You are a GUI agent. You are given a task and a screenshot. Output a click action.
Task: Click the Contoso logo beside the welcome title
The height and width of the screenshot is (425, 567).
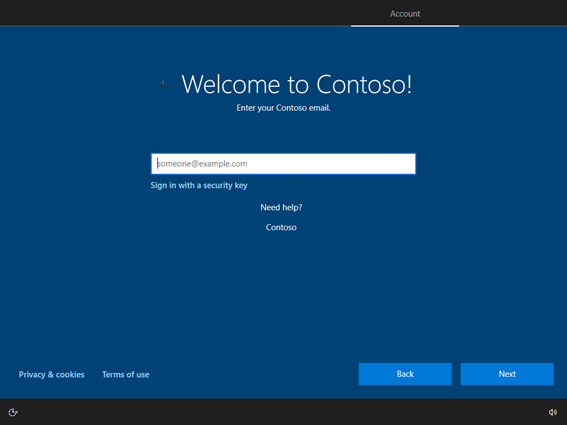[163, 85]
